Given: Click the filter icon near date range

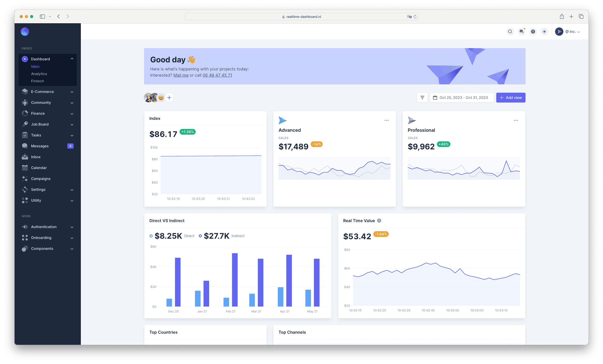Looking at the screenshot, I should pos(423,98).
